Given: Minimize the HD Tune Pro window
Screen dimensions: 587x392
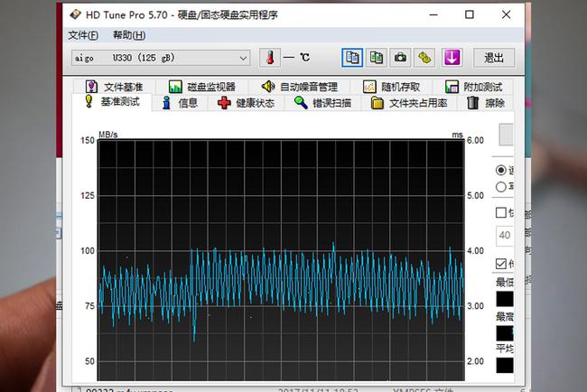Looking at the screenshot, I should tap(433, 15).
